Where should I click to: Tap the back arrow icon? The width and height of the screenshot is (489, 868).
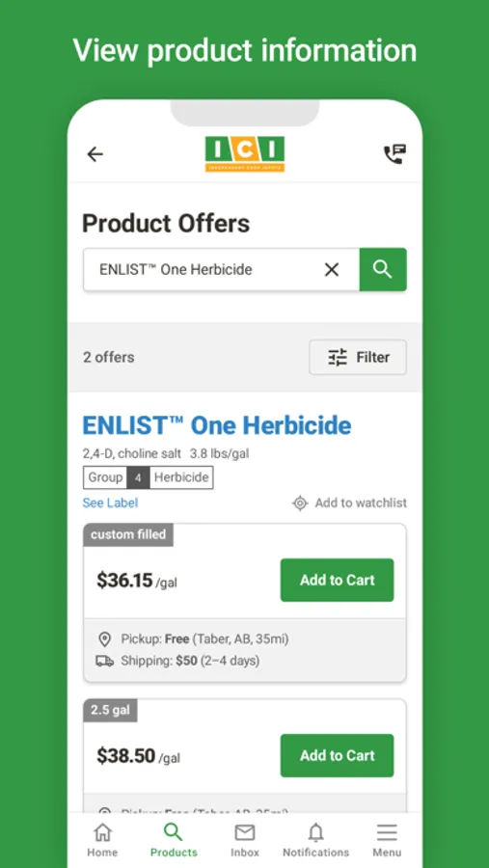[95, 154]
